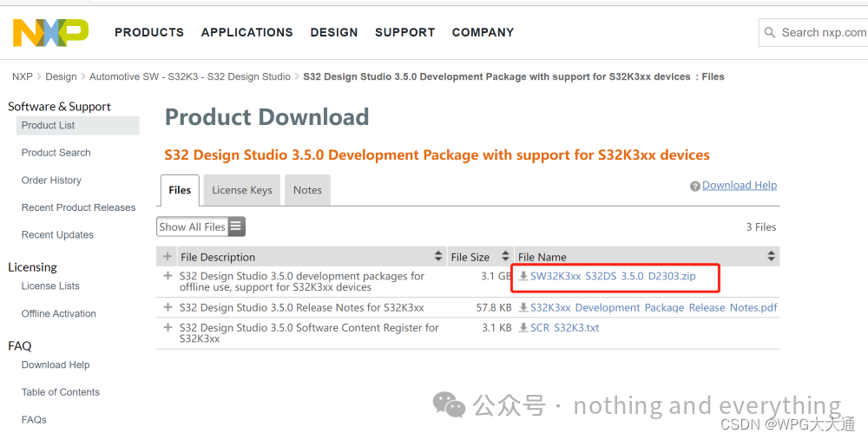Download SW32K3xx_S32DS_3.5.0_D2303.zip

coord(613,276)
